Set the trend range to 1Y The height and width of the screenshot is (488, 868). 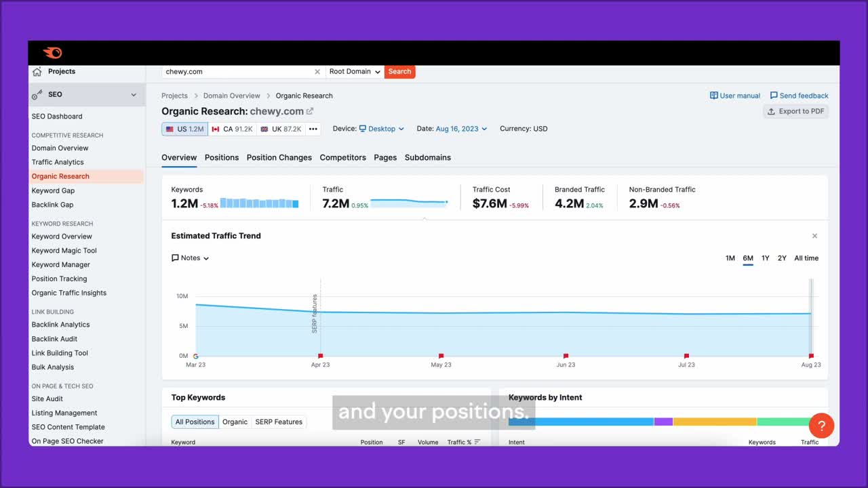[x=765, y=258]
